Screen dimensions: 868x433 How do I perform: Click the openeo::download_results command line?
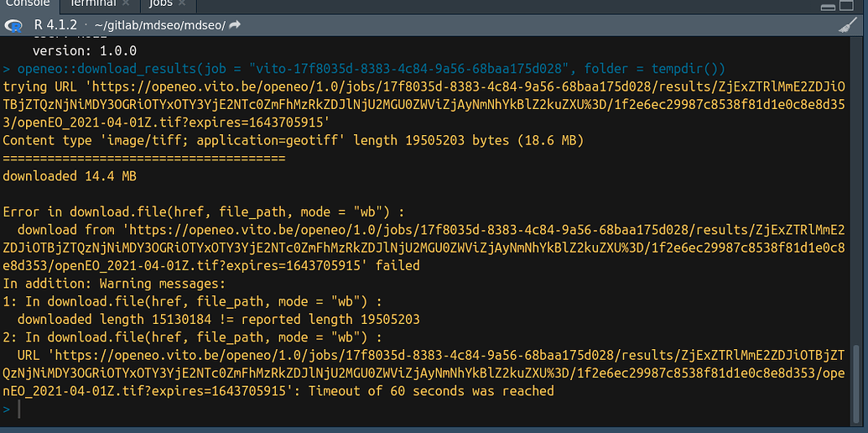363,69
